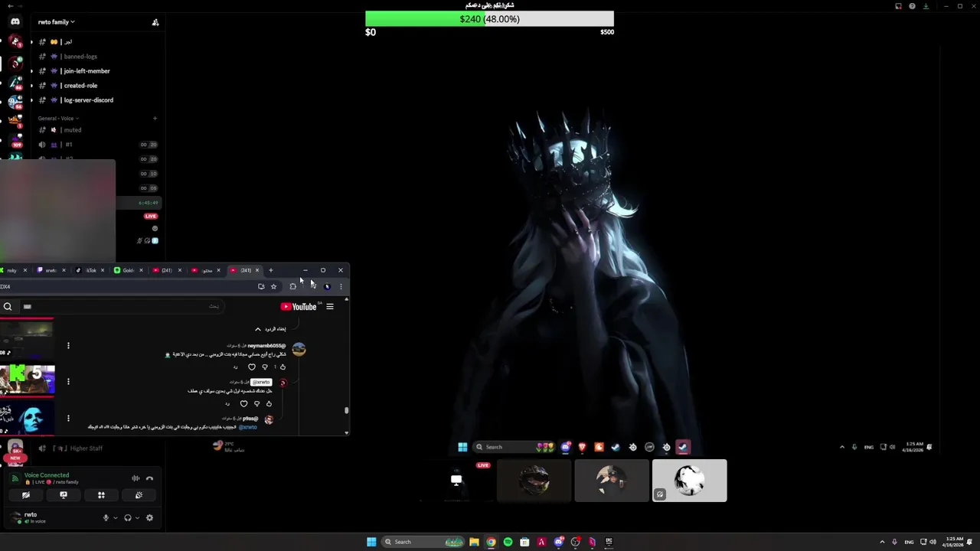Click install app icon in address bar
This screenshot has width=980, height=551.
click(x=261, y=286)
